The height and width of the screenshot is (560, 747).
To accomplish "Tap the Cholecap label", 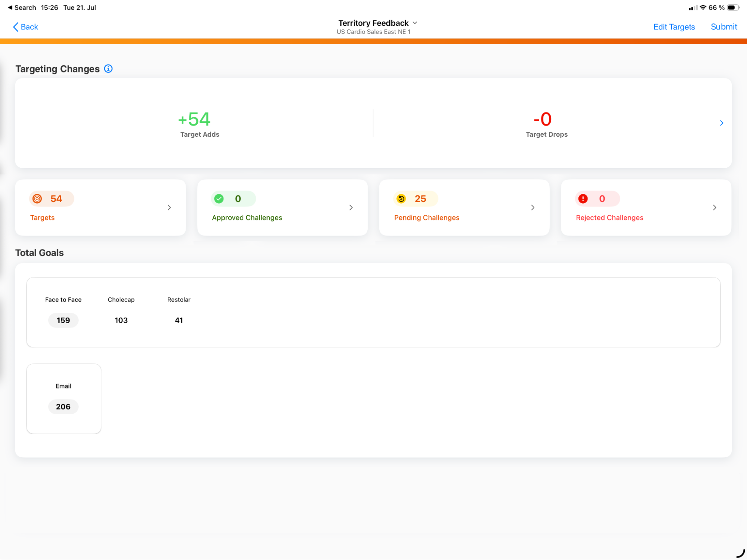I will (121, 300).
